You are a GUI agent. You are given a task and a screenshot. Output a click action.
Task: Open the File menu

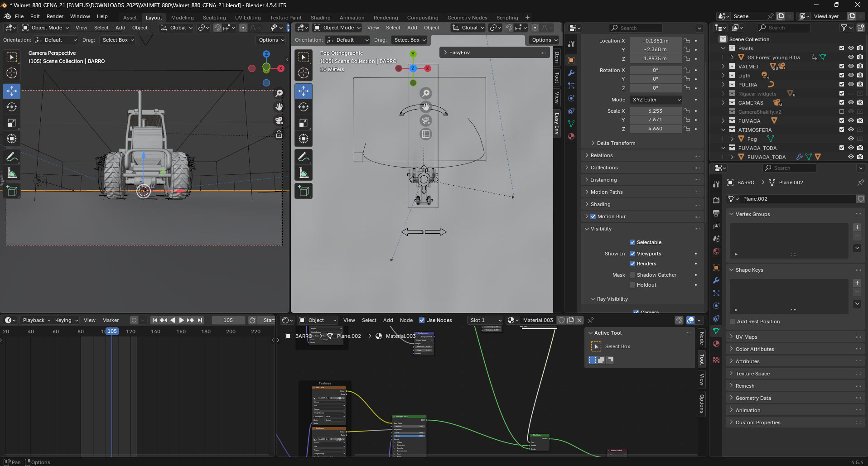[x=19, y=16]
